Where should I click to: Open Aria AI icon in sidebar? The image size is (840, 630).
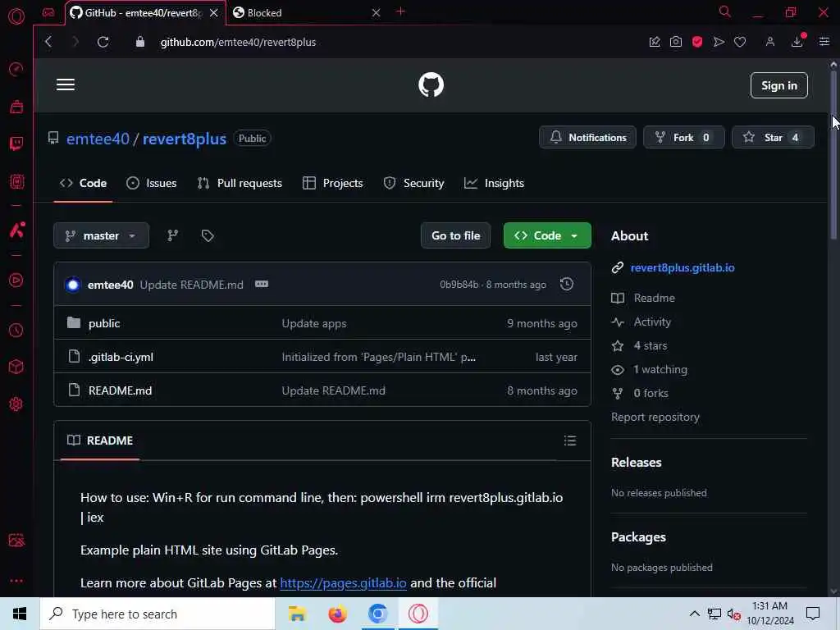click(x=16, y=230)
